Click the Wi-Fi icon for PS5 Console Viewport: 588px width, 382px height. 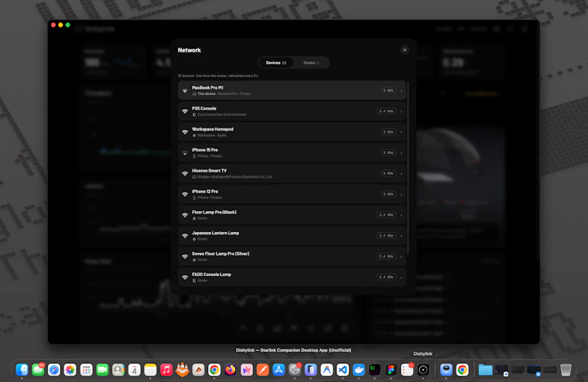coord(185,111)
